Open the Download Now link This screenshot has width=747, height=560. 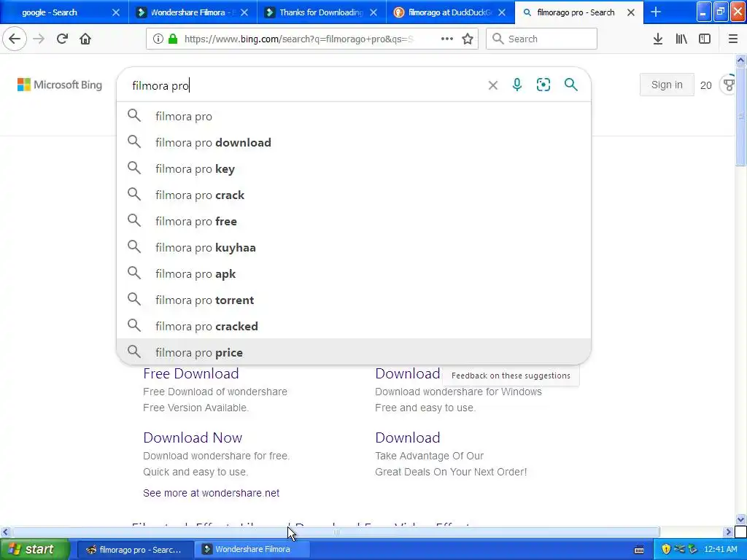point(193,437)
